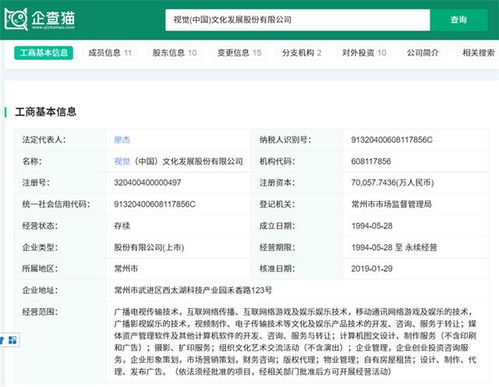The width and height of the screenshot is (499, 387).
Task: Click the 所属地区 label
Action: 40,269
